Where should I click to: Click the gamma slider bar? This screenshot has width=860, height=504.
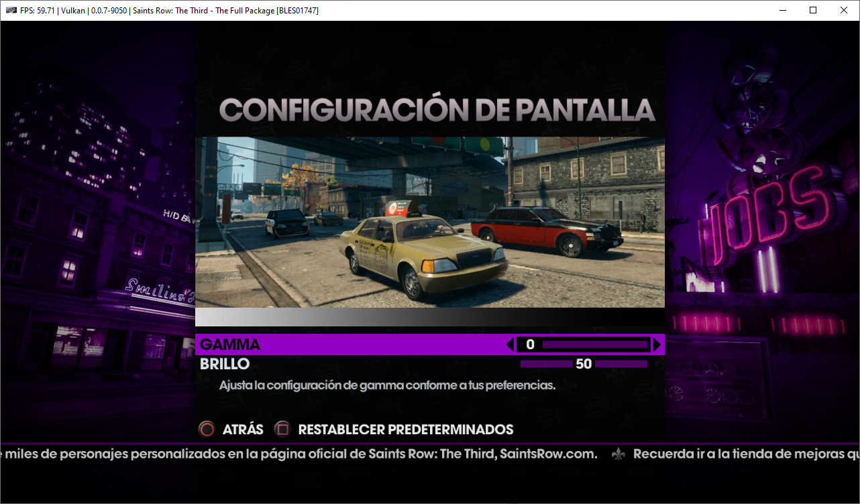coord(595,344)
